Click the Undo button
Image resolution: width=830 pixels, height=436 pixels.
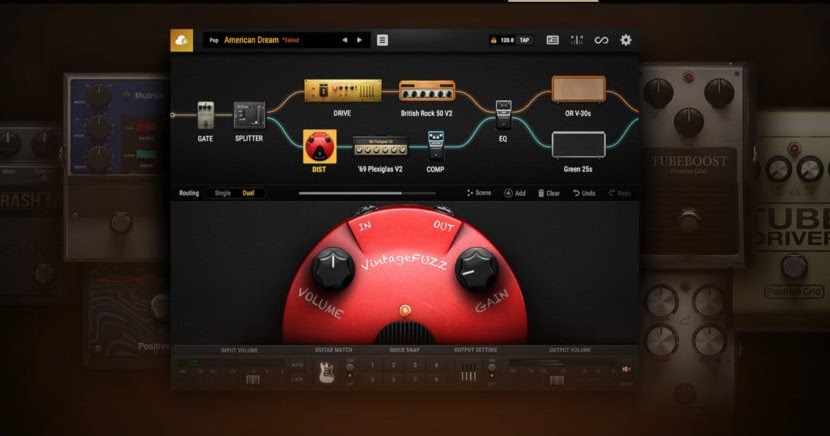point(584,193)
